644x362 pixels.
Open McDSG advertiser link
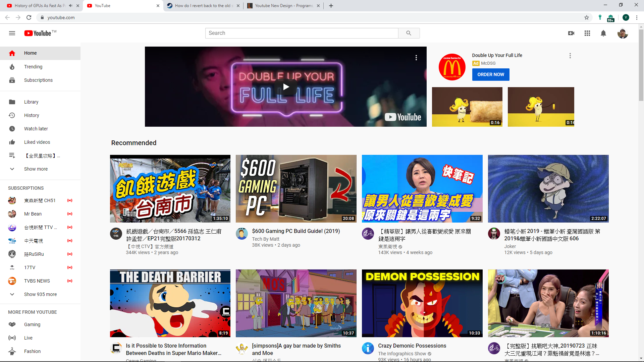point(488,63)
